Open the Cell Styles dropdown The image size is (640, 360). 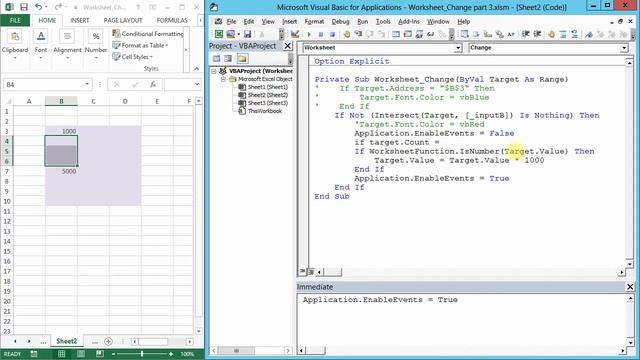pos(132,57)
